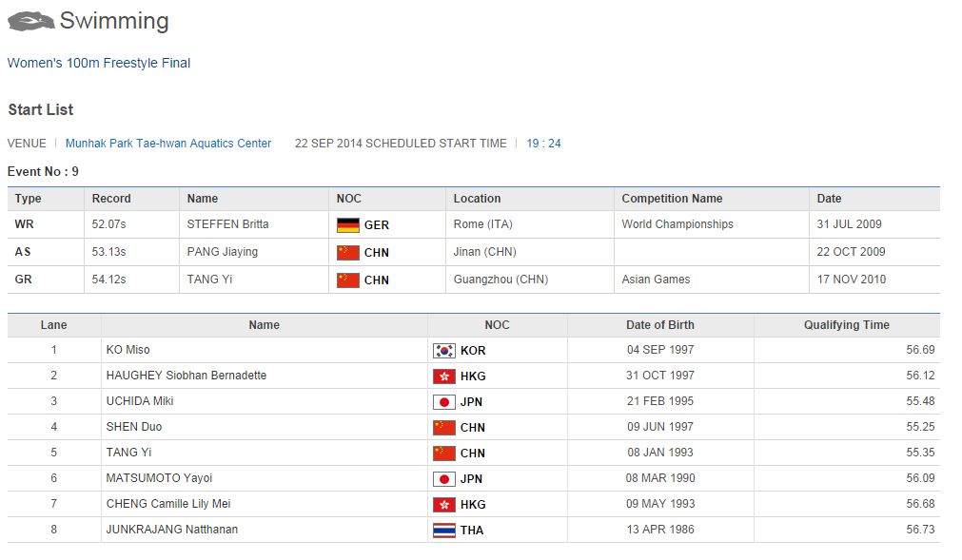Select athlete name KO Miso
This screenshot has width=962, height=560.
[x=128, y=350]
